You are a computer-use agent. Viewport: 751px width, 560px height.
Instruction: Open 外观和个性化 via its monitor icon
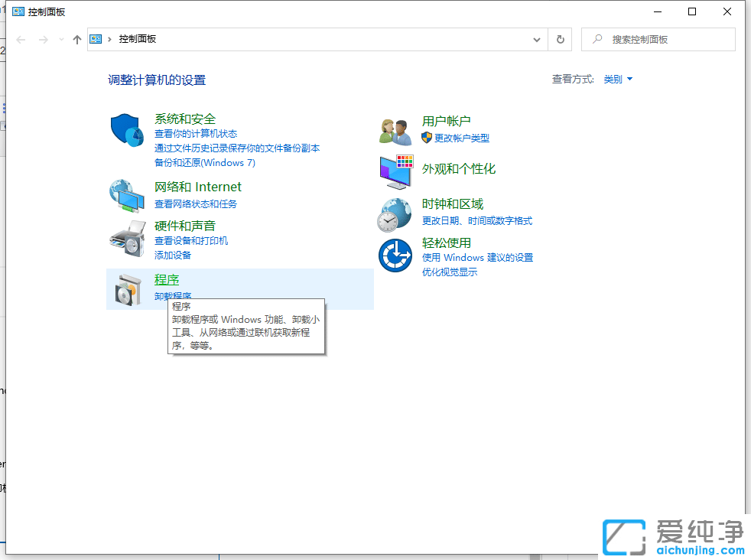tap(395, 172)
